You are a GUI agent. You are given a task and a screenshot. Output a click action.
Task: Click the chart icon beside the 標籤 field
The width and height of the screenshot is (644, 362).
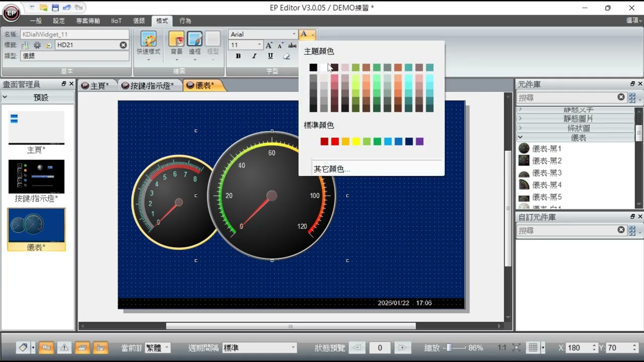[x=26, y=45]
